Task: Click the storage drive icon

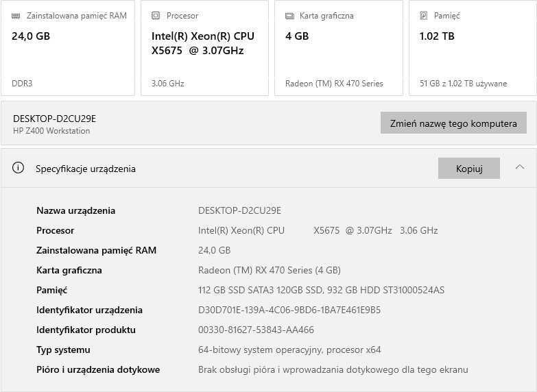Action: pos(423,16)
